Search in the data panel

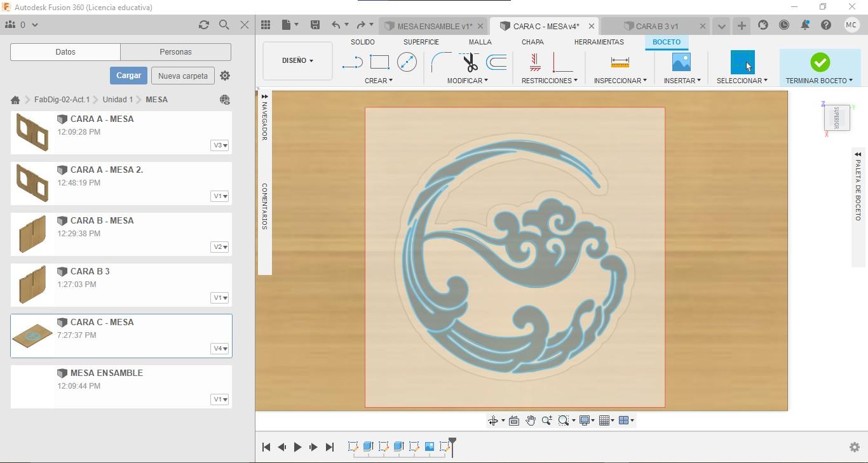[x=224, y=25]
